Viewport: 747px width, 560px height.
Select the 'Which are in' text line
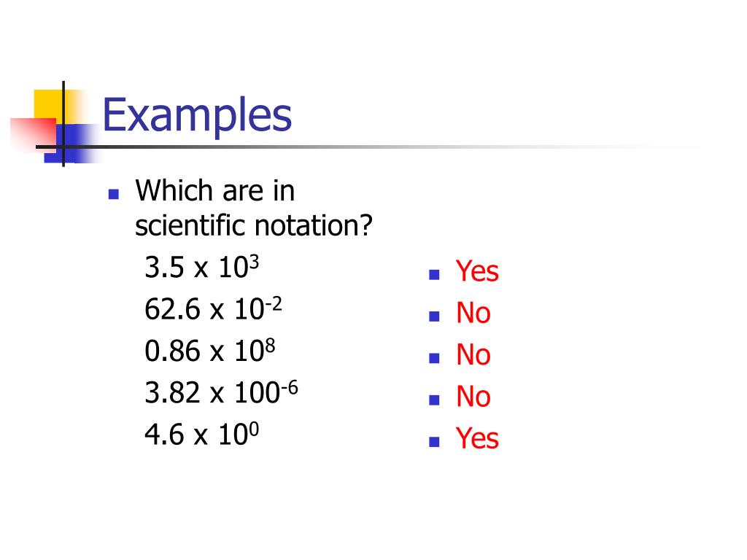[x=215, y=191]
